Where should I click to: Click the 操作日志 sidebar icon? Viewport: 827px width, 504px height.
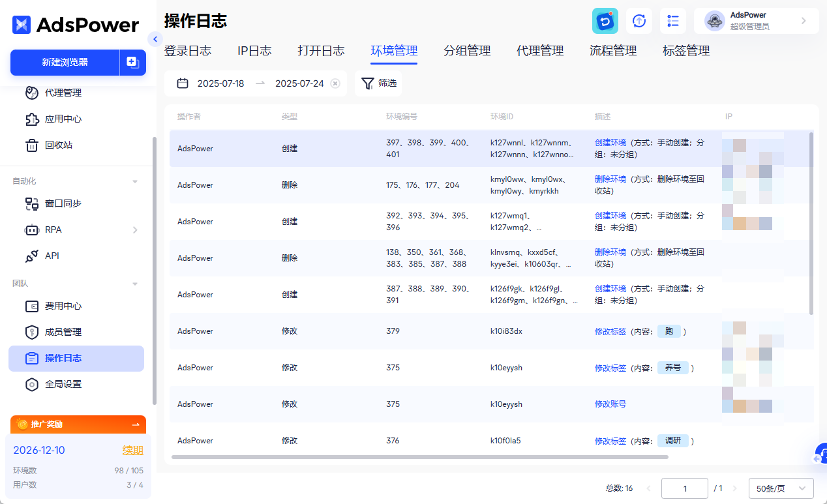click(32, 358)
